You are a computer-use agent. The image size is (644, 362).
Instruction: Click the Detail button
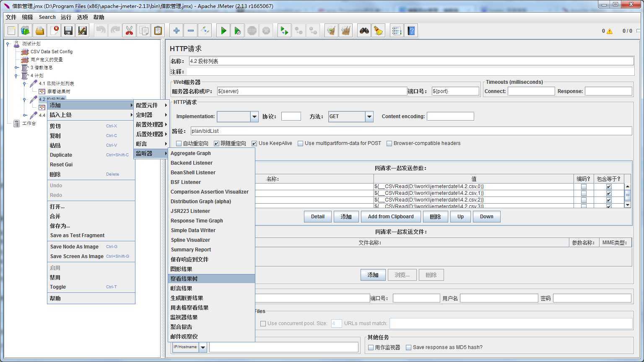318,217
